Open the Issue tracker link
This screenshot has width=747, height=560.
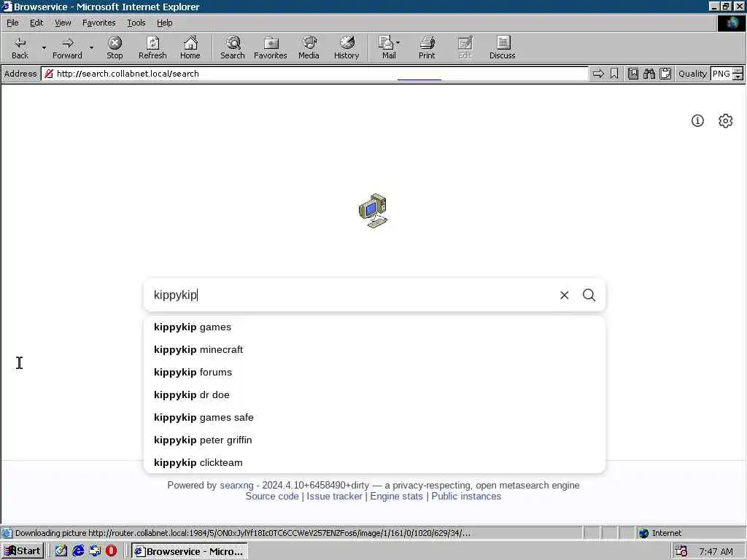point(334,496)
